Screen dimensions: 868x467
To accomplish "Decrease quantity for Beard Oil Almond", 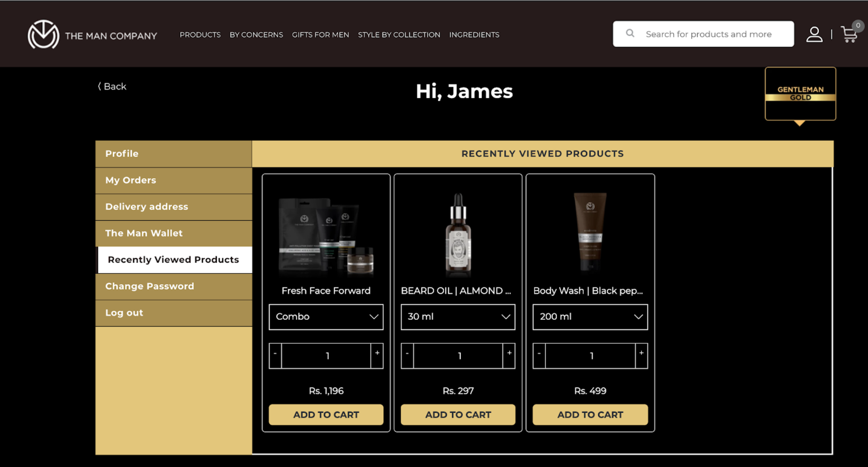I will point(407,356).
